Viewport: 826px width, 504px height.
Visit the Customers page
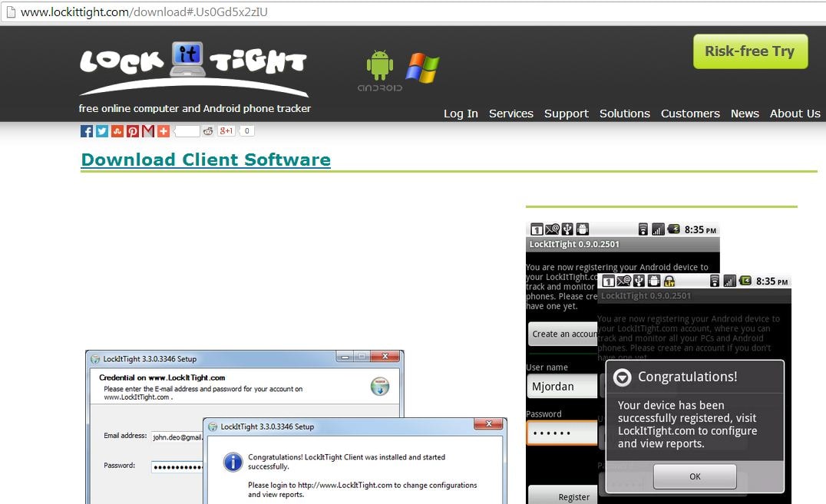tap(690, 114)
